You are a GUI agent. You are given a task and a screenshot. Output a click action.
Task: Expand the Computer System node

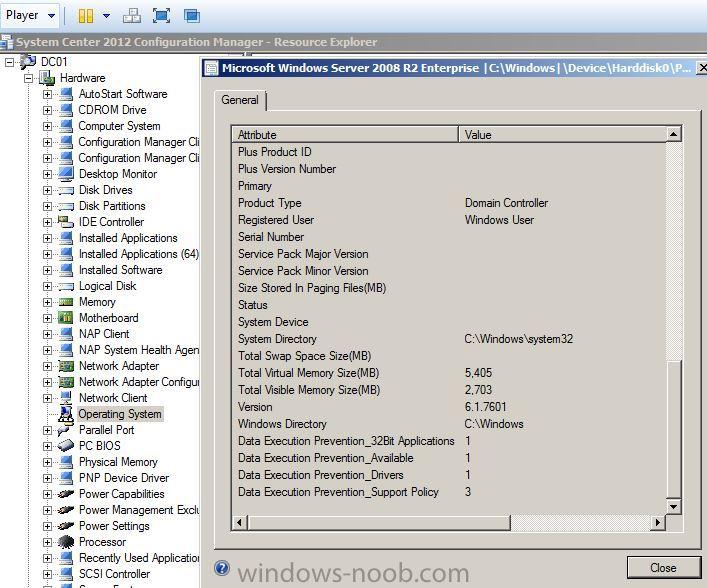[47, 126]
